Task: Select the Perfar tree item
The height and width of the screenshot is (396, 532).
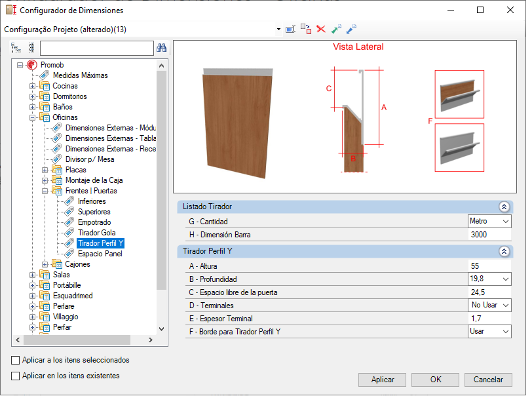Action: click(x=62, y=327)
